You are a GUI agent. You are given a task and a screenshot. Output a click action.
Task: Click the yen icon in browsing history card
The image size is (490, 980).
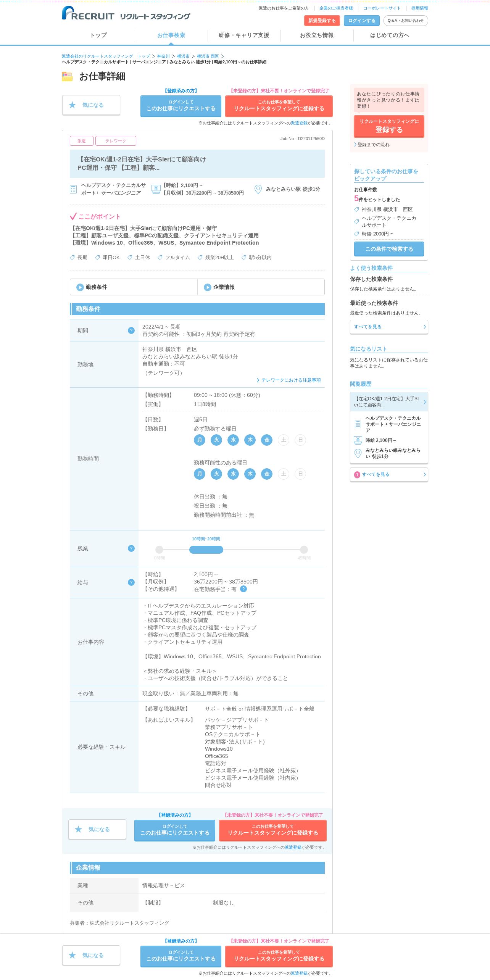(x=358, y=440)
